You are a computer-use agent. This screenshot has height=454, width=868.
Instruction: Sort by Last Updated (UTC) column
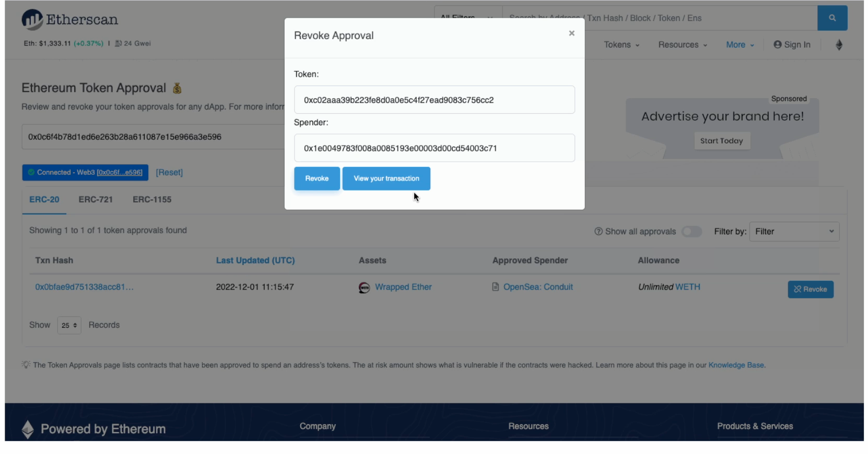[255, 260]
